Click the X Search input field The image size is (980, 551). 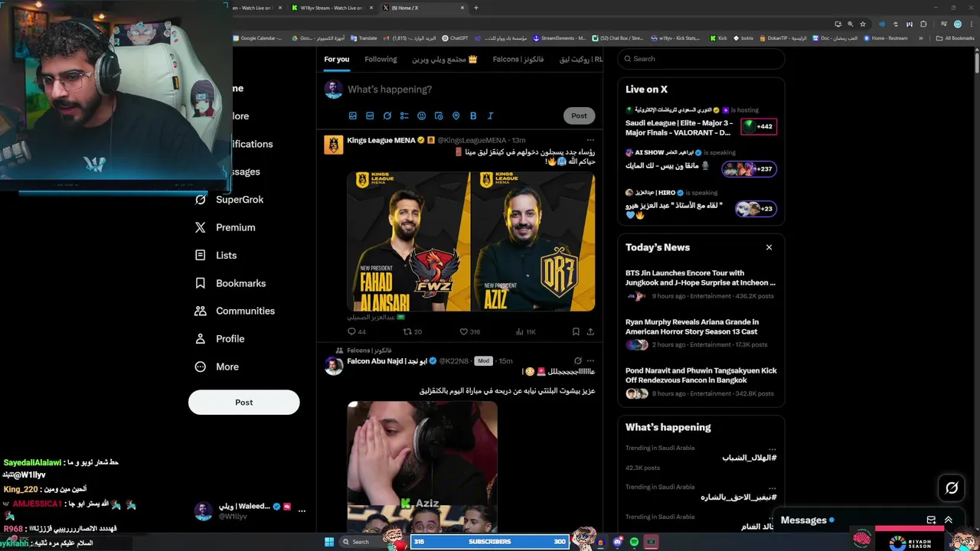point(701,59)
